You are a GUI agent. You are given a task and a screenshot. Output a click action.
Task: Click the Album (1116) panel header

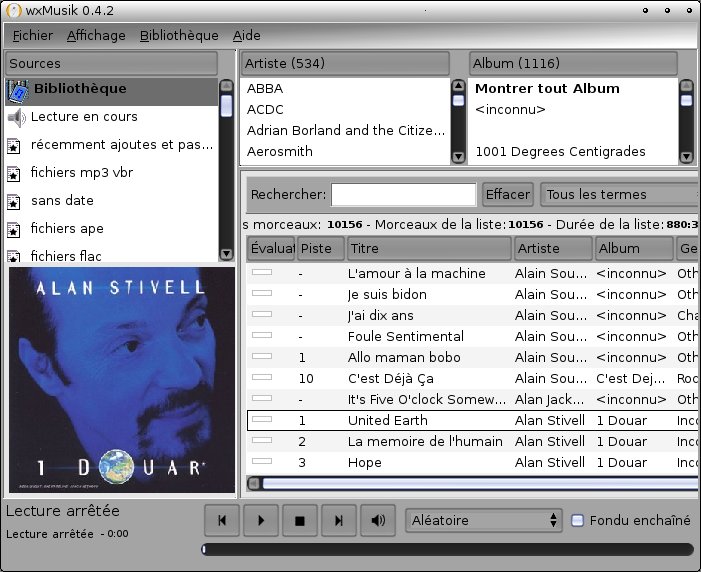573,64
